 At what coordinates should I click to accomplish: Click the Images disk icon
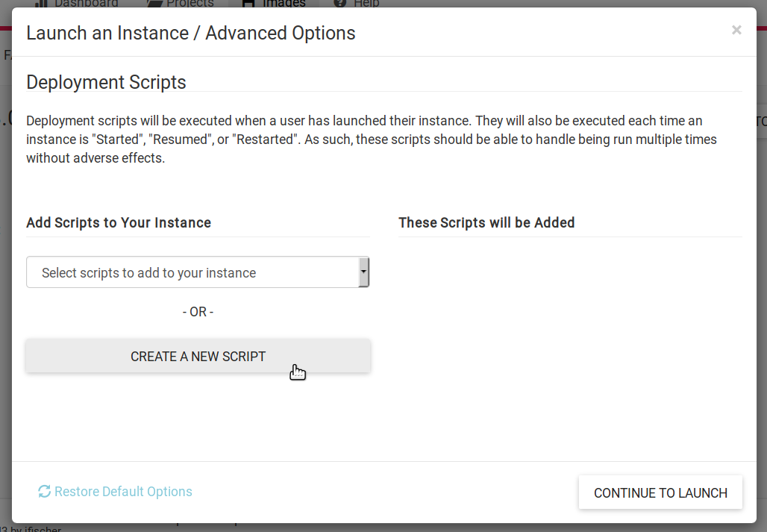coord(249,4)
